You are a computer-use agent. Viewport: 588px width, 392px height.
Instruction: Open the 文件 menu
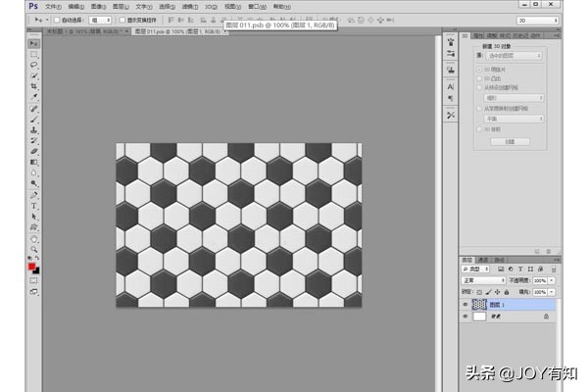tap(52, 6)
